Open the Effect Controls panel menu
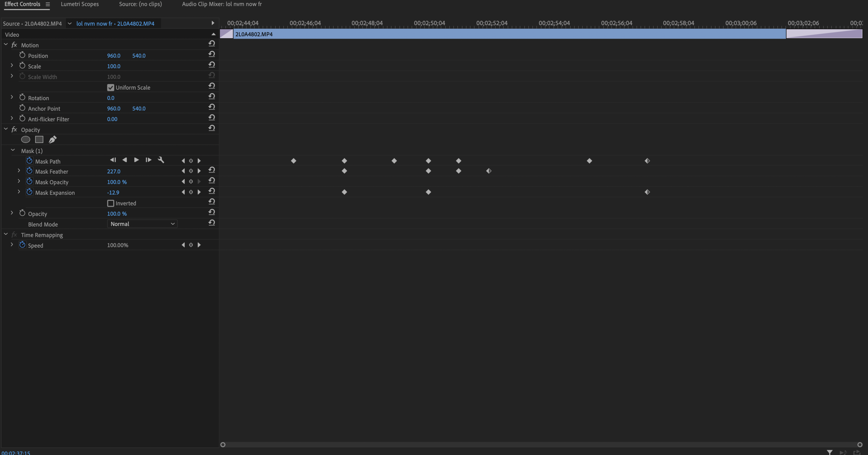 pos(48,4)
